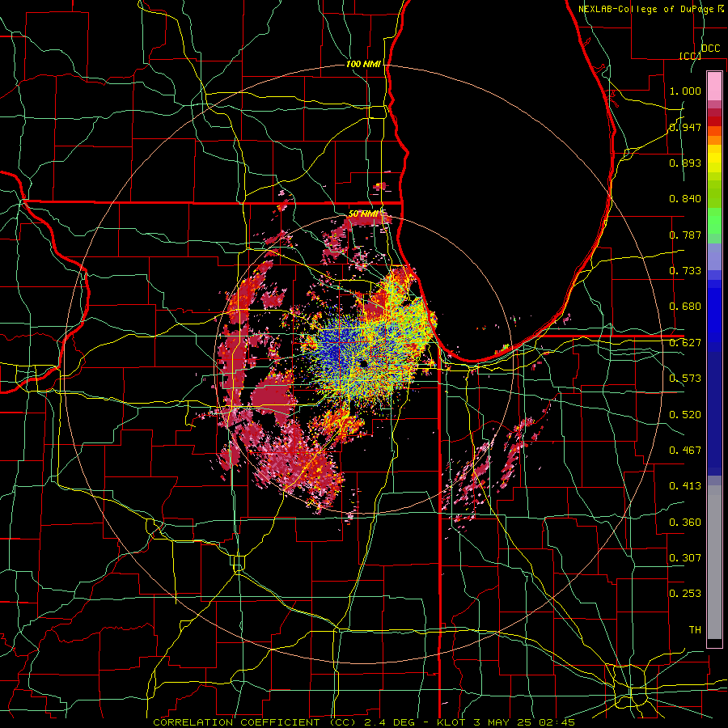
Task: Click the black radar site center dot
Action: [363, 364]
